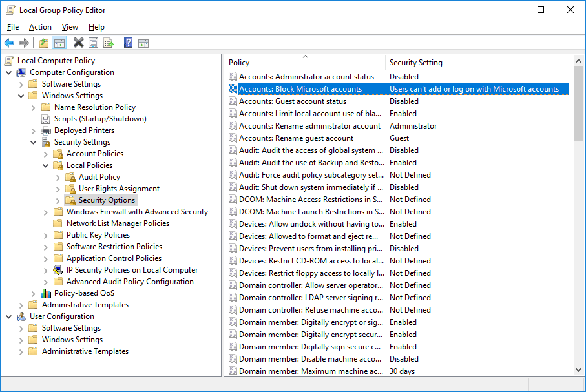Collapse the Computer Configuration node
586x392 pixels.
click(9, 72)
